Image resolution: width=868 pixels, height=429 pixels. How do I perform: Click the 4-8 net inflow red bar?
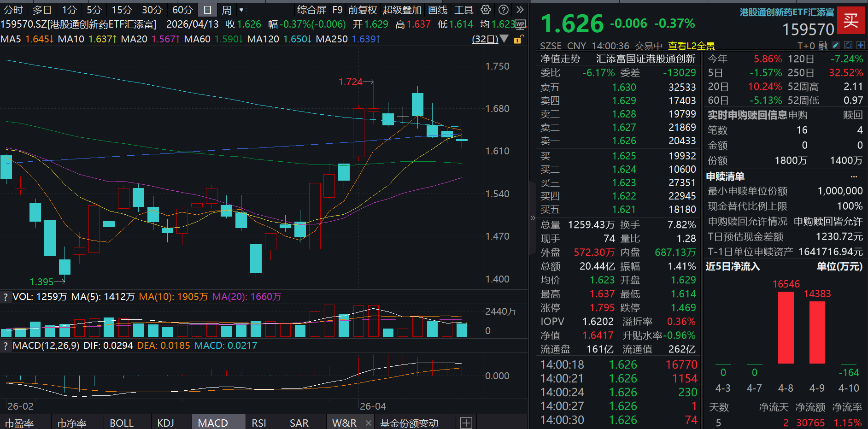coord(786,327)
